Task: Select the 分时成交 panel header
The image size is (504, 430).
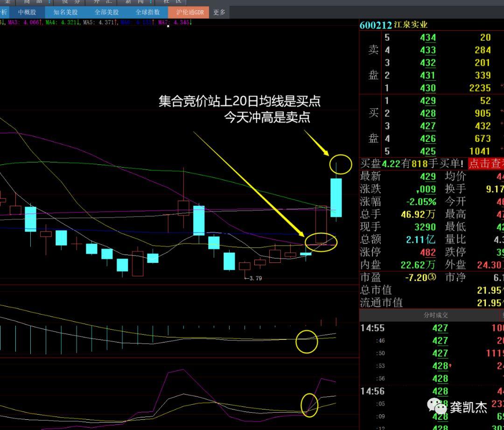Action: click(435, 315)
